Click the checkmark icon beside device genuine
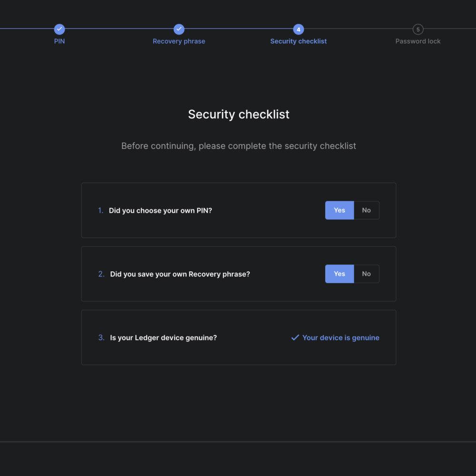This screenshot has height=476, width=476. click(x=295, y=337)
